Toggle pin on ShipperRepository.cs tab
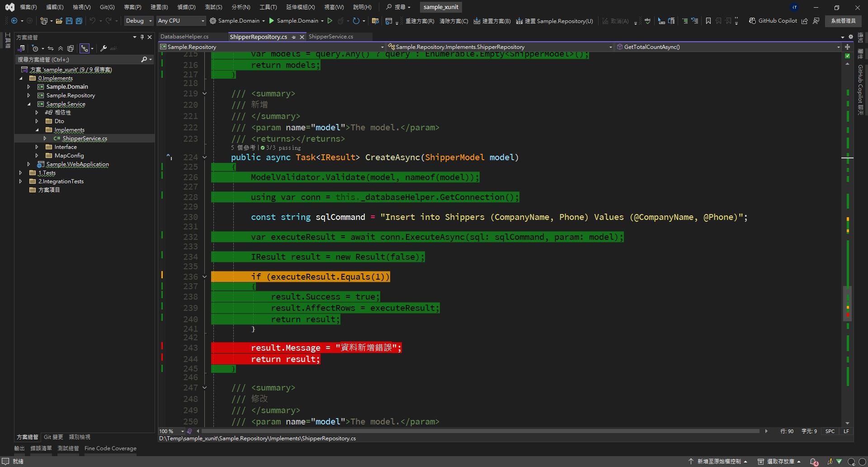 294,37
